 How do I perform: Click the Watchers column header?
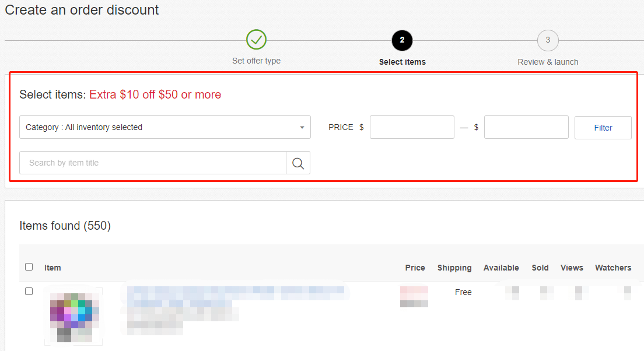(613, 268)
